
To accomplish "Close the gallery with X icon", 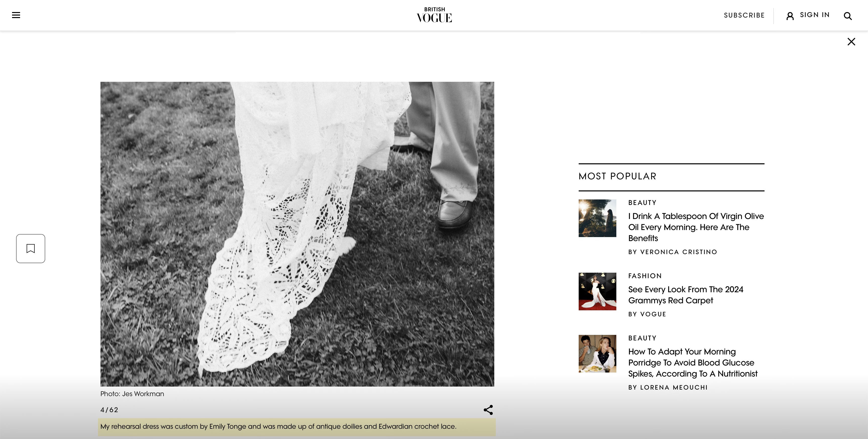I will click(851, 42).
